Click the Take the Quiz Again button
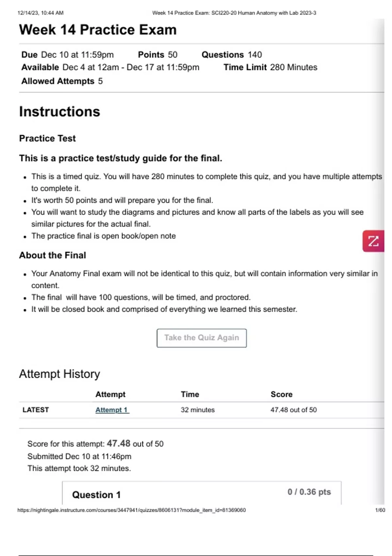 (x=202, y=338)
